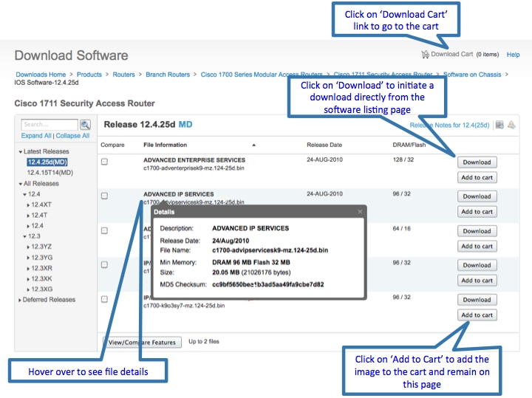
Task: Open the 12.3XK release node
Action: (x=41, y=278)
